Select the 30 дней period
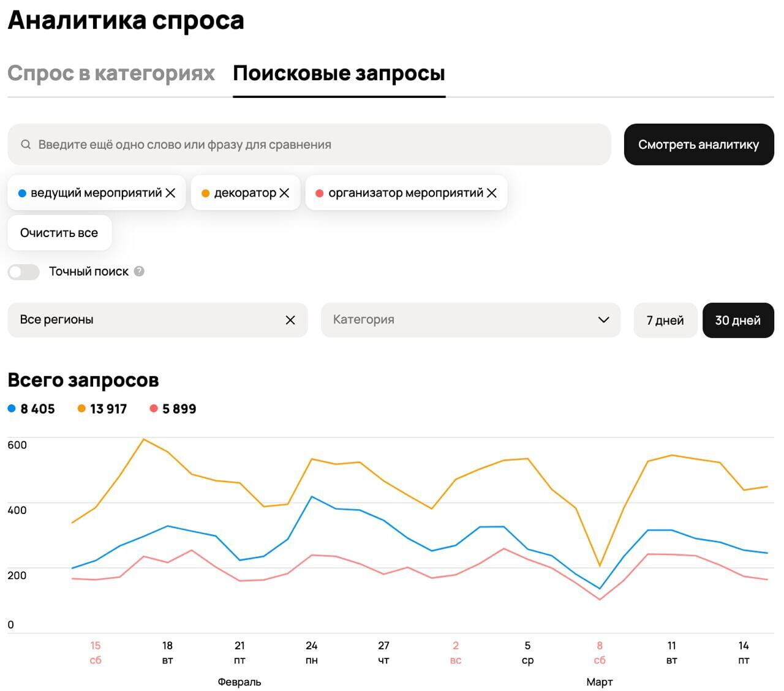The image size is (784, 691). coord(737,320)
